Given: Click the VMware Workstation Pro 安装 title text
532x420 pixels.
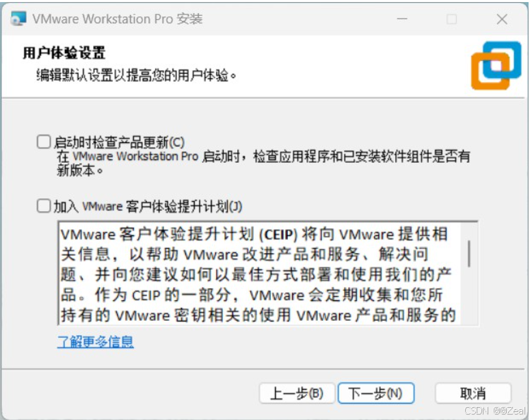Looking at the screenshot, I should pos(118,19).
